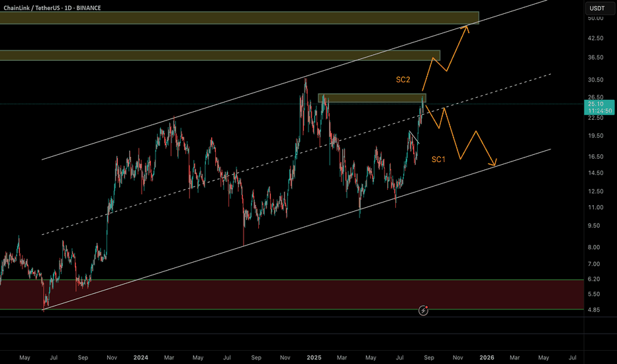Select the yellow resistance zone near 36.50
This screenshot has width=617, height=364.
[220, 56]
